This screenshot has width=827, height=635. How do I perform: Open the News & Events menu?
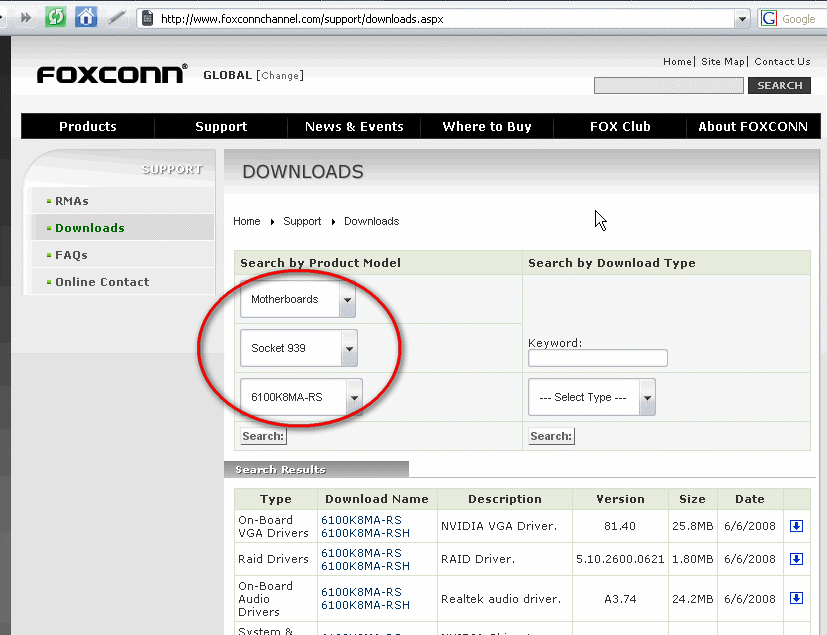[x=354, y=127]
